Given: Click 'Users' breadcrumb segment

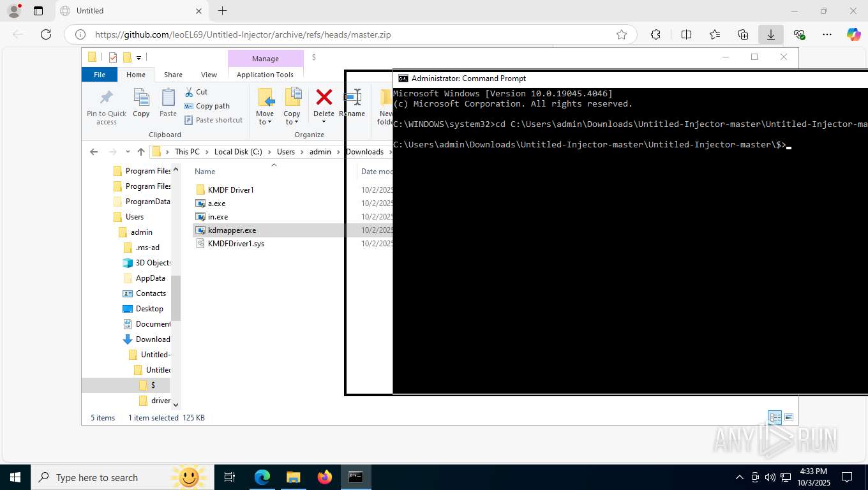Looking at the screenshot, I should pyautogui.click(x=286, y=152).
